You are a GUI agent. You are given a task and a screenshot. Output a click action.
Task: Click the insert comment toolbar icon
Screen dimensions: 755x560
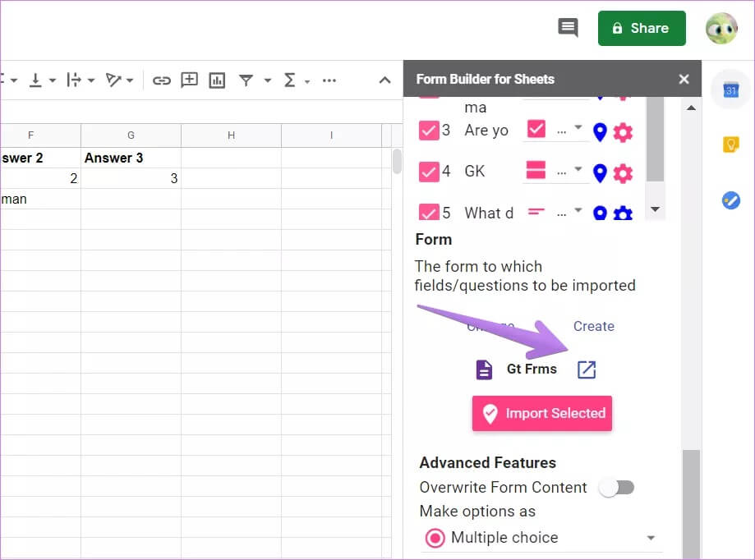coord(190,80)
